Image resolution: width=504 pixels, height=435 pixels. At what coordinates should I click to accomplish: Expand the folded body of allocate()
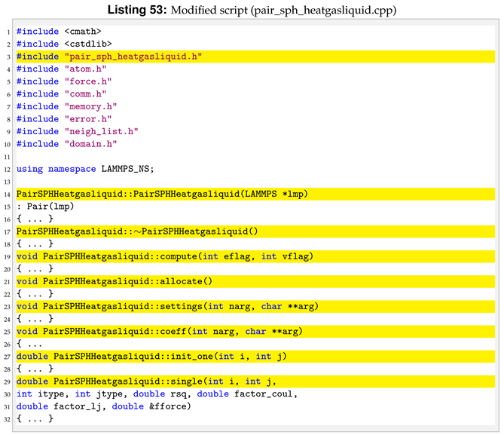coord(35,293)
